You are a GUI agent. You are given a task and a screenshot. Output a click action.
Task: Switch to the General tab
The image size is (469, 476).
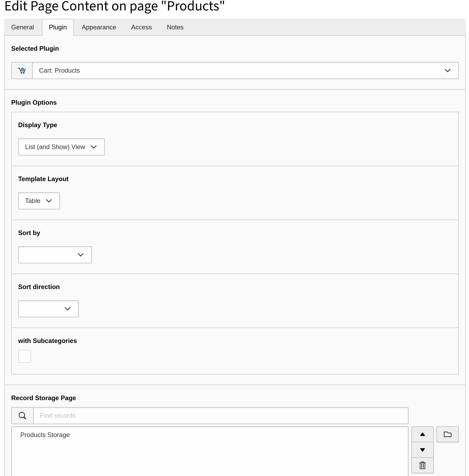[22, 27]
